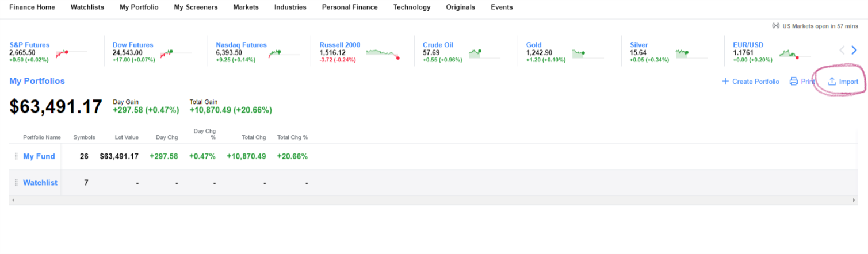Open the Nasdaq Futures quote link
Viewport: 868px width, 254px height.
pyautogui.click(x=241, y=45)
